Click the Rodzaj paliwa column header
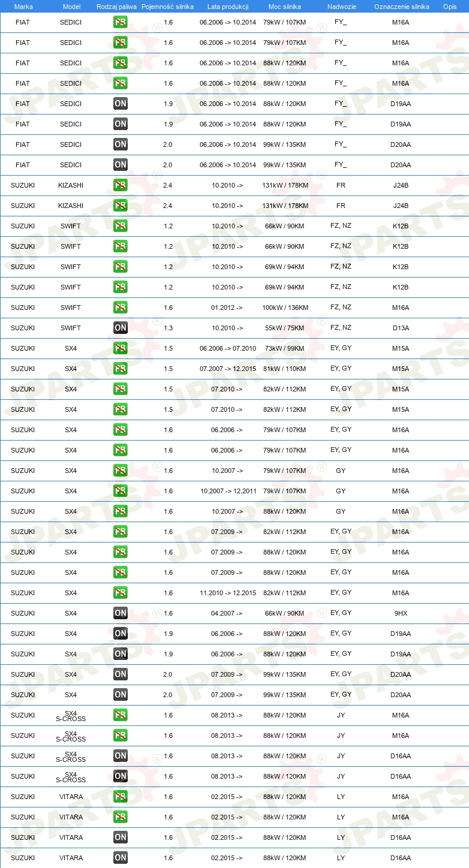This screenshot has width=469, height=868. [116, 7]
